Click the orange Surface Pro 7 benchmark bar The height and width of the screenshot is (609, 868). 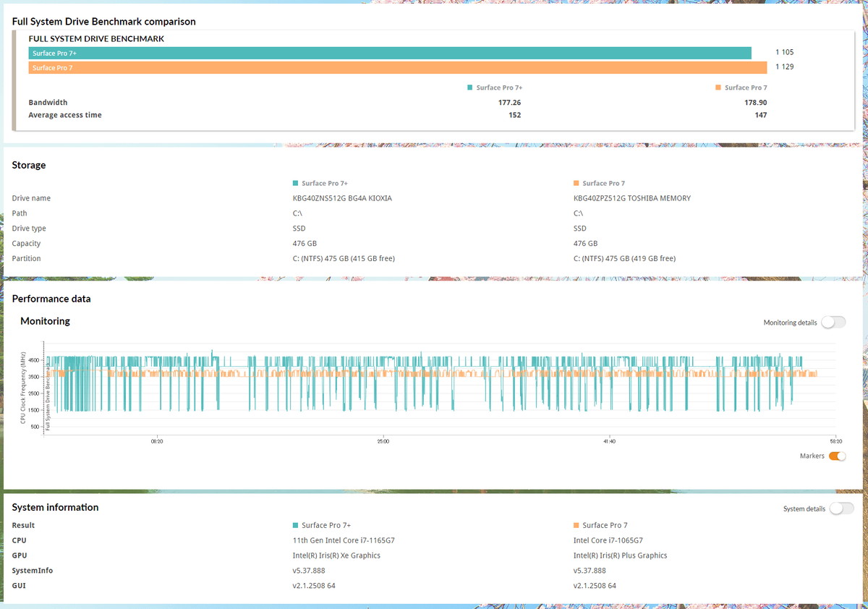coord(398,68)
